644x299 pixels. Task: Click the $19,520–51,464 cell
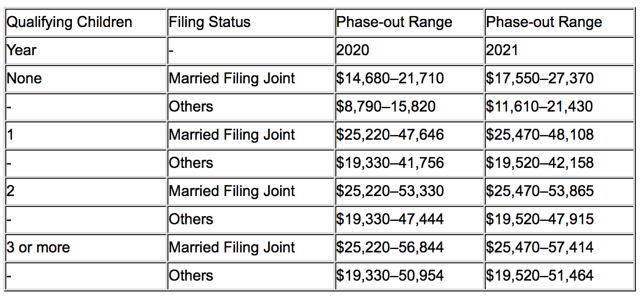[x=559, y=275]
